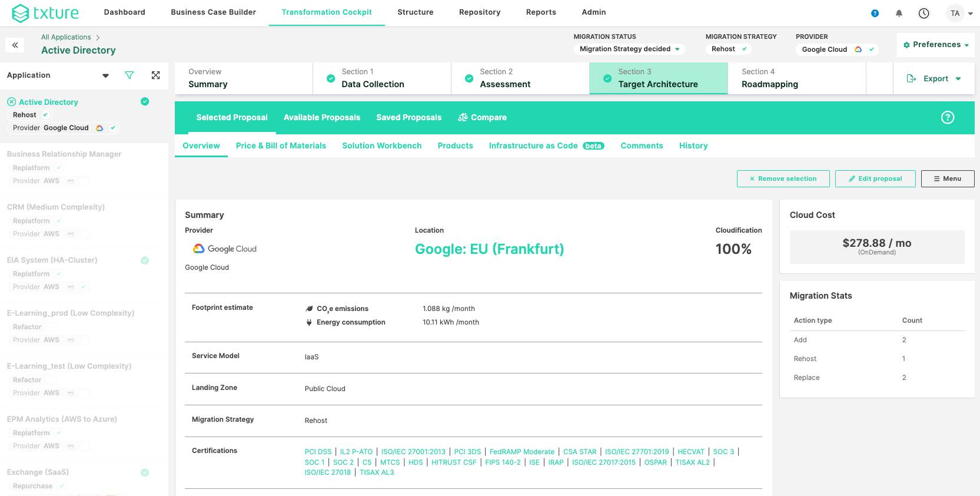Open Infrastructure as Code beta tab

tap(546, 146)
